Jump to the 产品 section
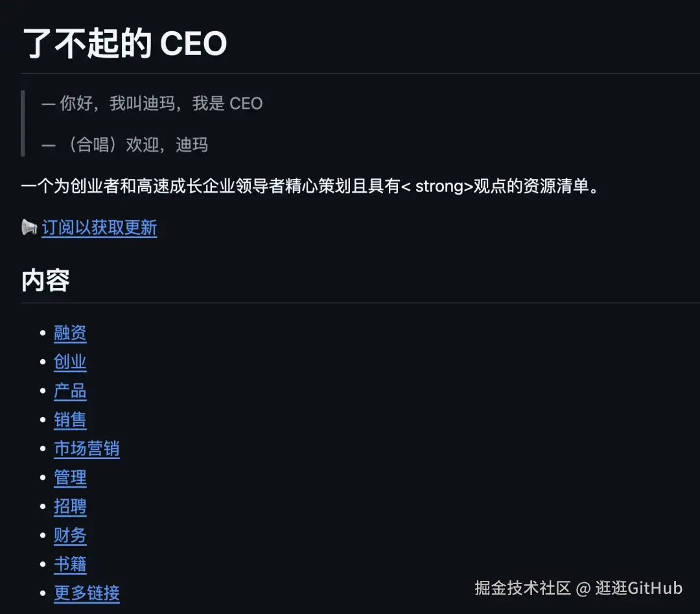 tap(70, 391)
